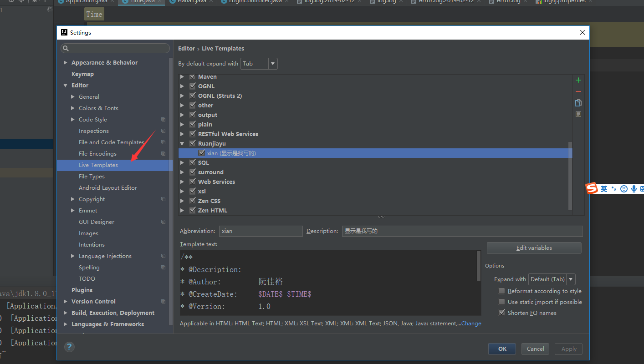This screenshot has width=644, height=364.
Task: Focus the Description input field
Action: [462, 231]
